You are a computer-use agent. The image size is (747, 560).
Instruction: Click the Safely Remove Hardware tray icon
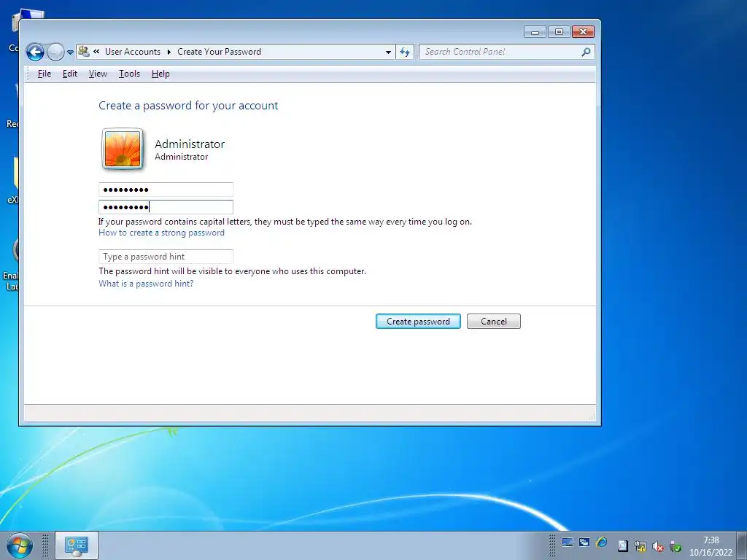[676, 546]
